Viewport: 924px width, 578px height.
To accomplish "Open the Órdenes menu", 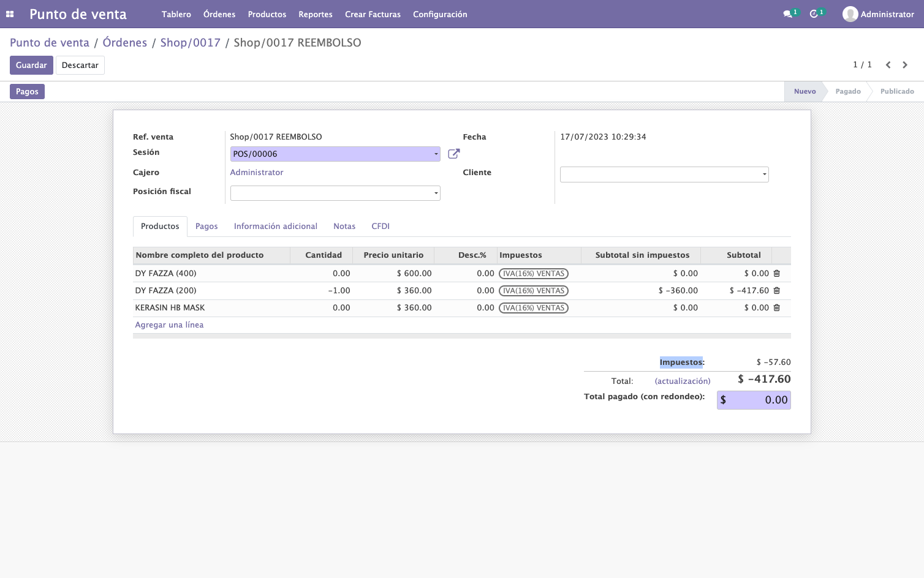I will (x=219, y=14).
